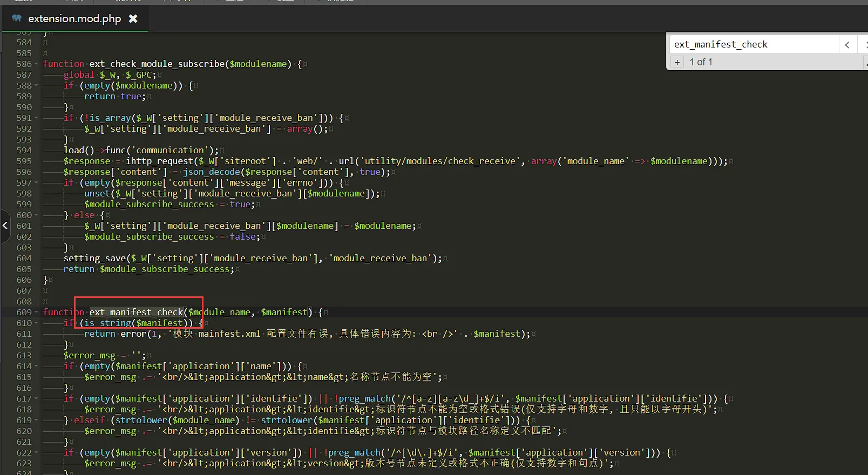Collapse the else block at line 600
Screen dimensions: 868x475
[36, 215]
